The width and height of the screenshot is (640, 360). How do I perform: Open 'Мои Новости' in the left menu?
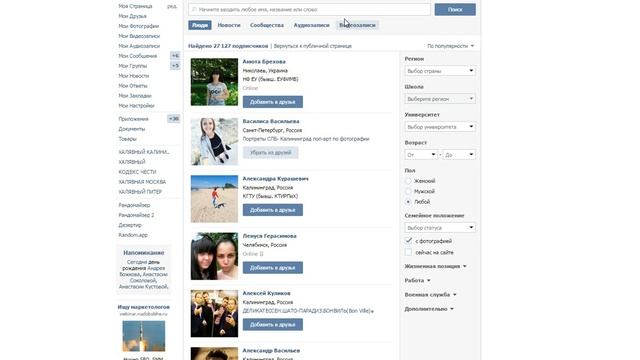(134, 76)
